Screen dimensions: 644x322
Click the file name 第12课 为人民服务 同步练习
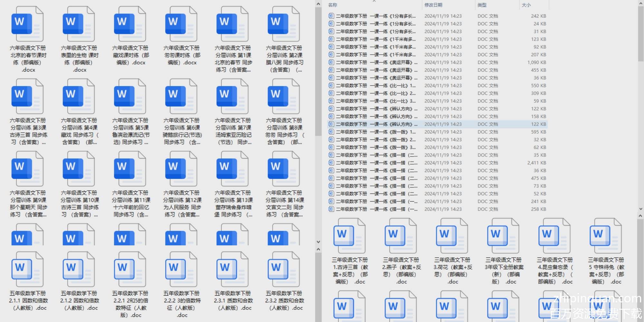(182, 204)
